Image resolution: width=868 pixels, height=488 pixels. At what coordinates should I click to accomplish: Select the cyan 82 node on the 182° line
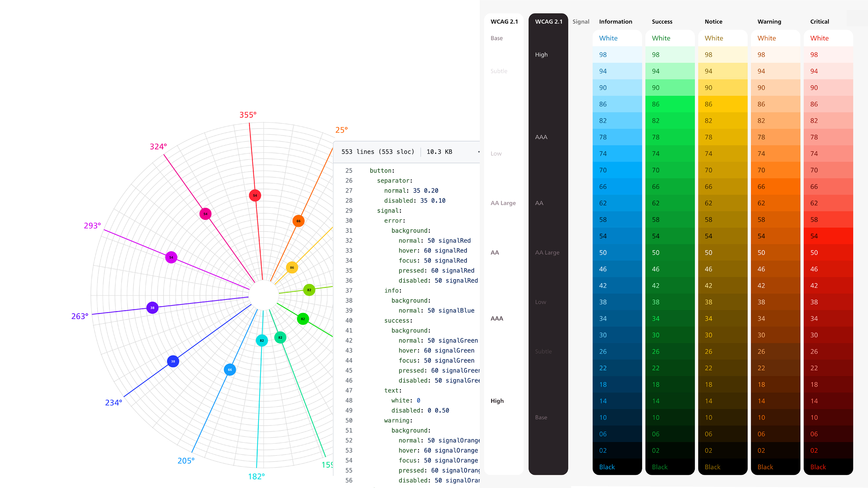(262, 340)
